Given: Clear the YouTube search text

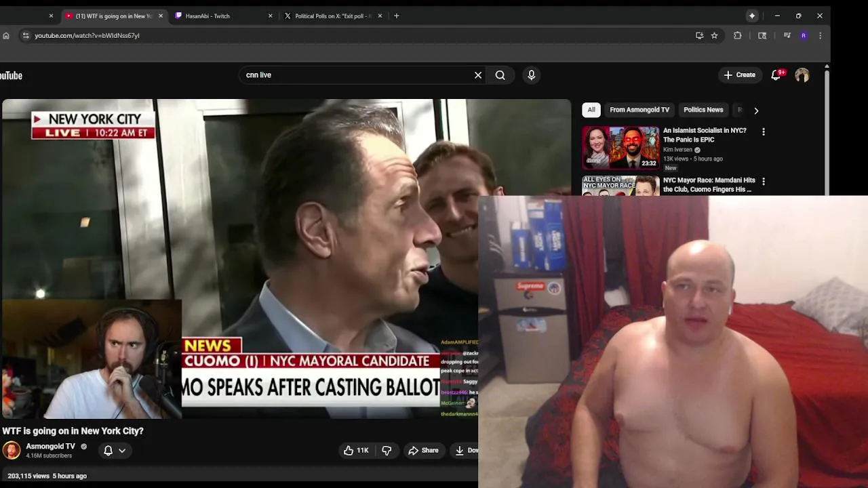Looking at the screenshot, I should [478, 75].
